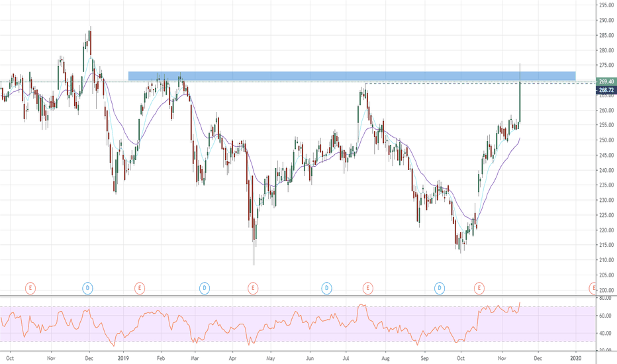Click the dividend marker in mid-September 2019
This screenshot has width=617, height=364.
(x=440, y=289)
